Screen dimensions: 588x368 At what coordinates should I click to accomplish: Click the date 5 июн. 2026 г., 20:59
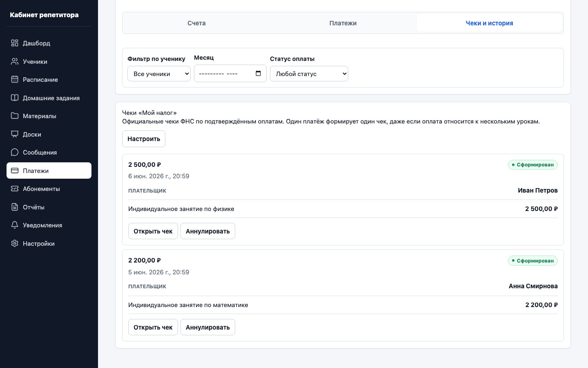tap(159, 272)
